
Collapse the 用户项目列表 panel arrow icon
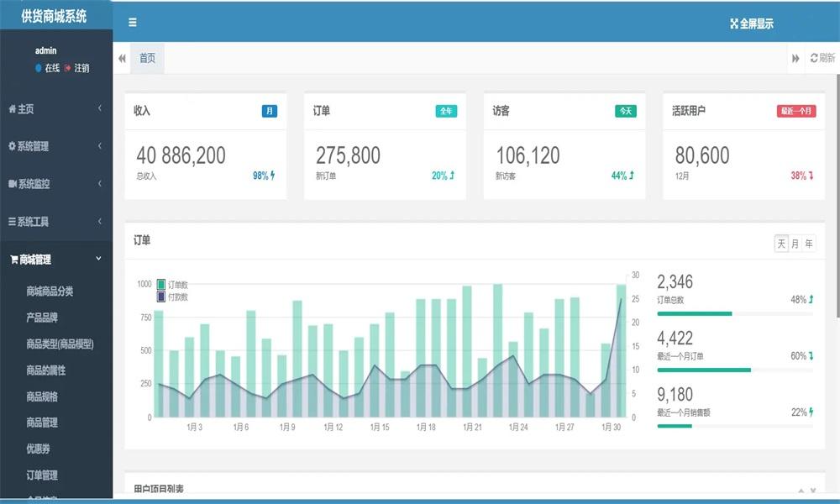(x=801, y=490)
